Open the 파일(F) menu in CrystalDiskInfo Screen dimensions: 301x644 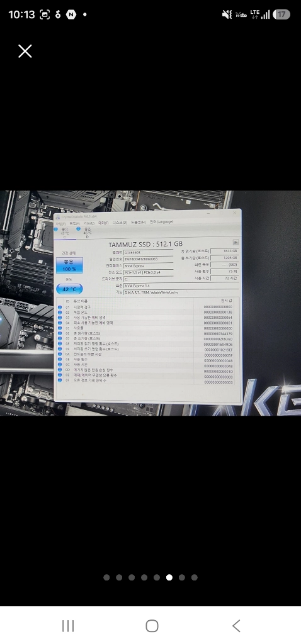click(x=61, y=223)
